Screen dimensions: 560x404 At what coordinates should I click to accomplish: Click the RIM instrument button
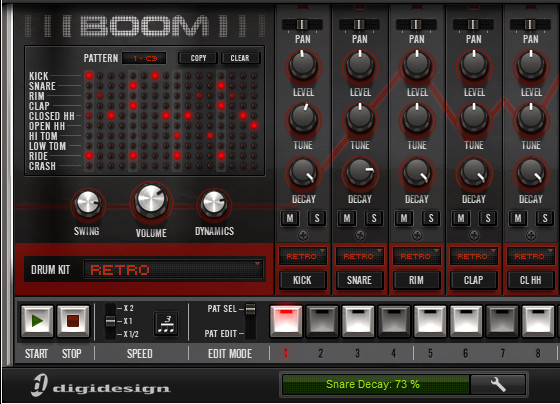[417, 280]
